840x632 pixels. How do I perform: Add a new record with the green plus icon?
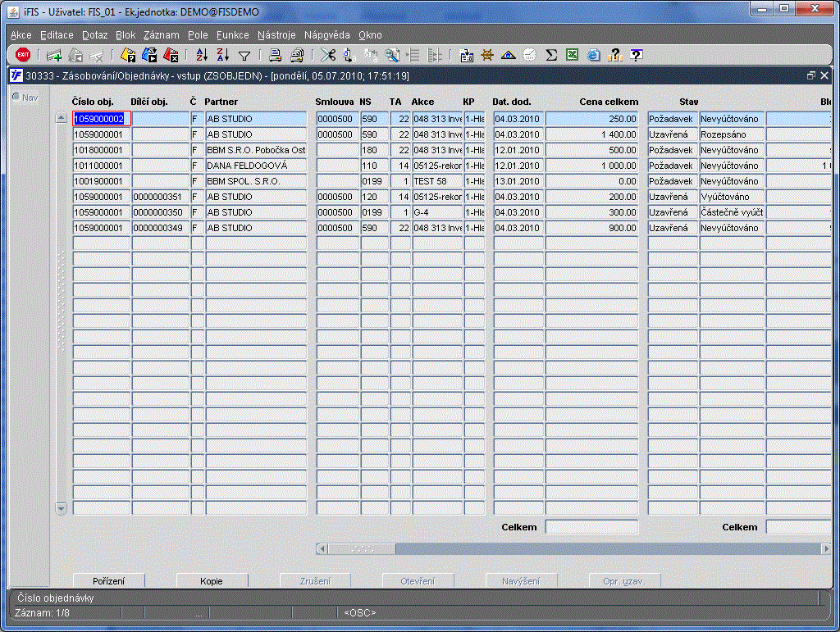pyautogui.click(x=53, y=55)
